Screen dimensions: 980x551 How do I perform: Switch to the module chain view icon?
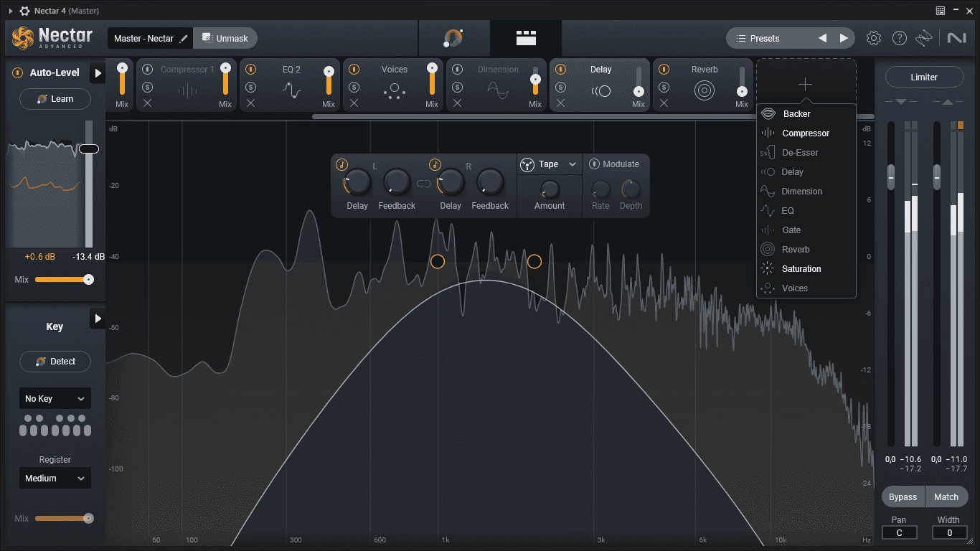(x=526, y=38)
